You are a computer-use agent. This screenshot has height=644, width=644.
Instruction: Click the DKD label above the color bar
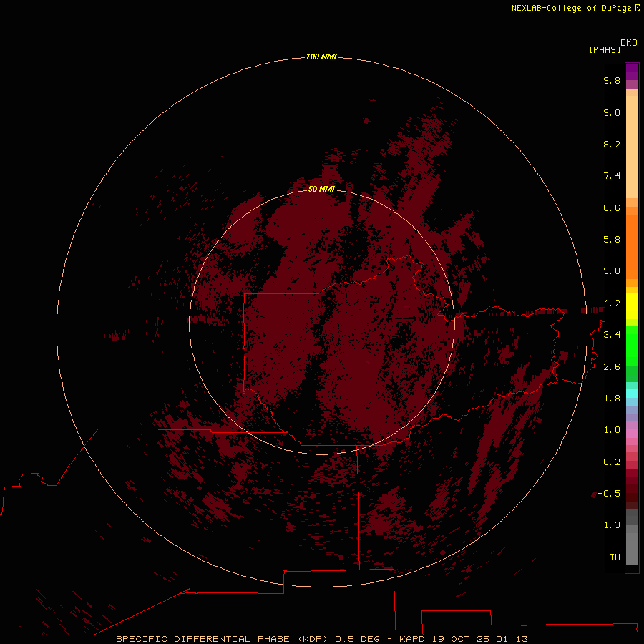click(x=629, y=43)
